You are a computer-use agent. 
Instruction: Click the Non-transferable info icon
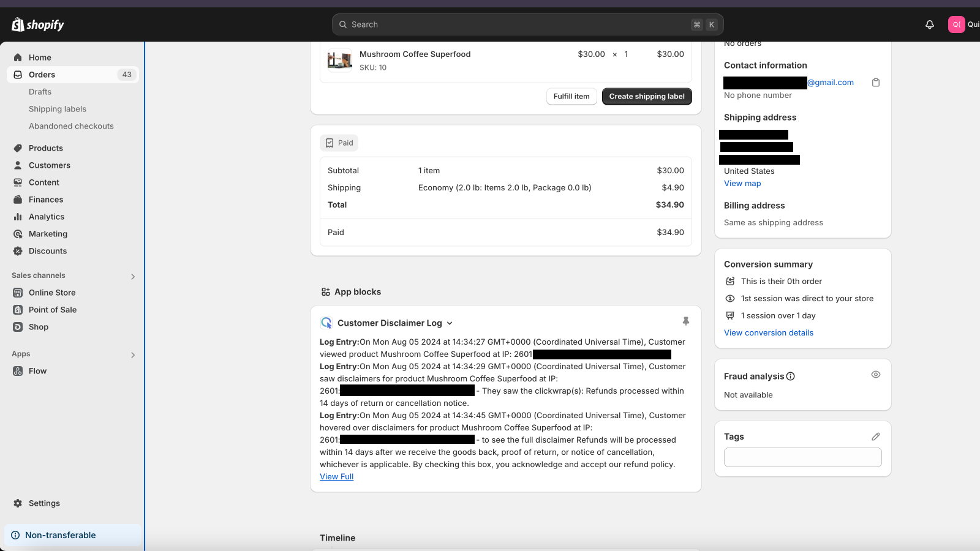point(15,535)
